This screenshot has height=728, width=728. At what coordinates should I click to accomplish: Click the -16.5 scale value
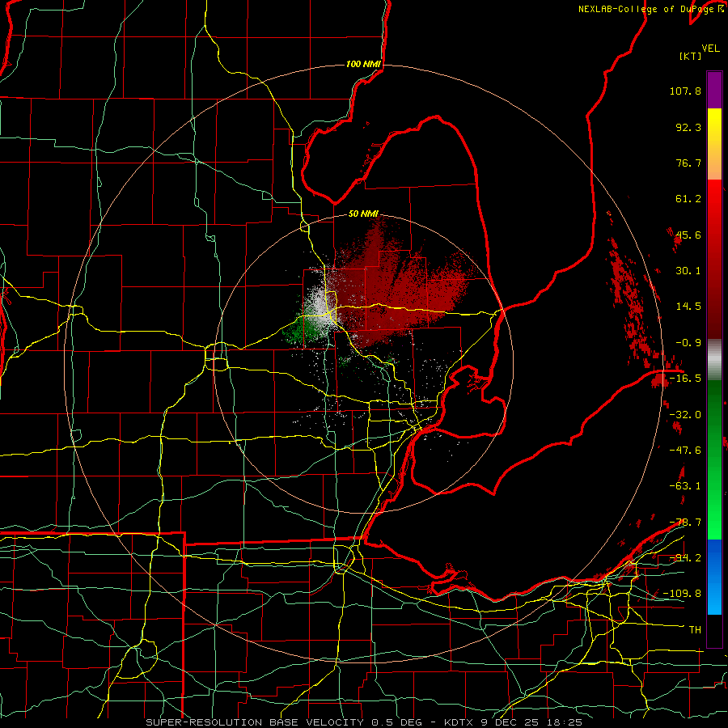point(685,379)
